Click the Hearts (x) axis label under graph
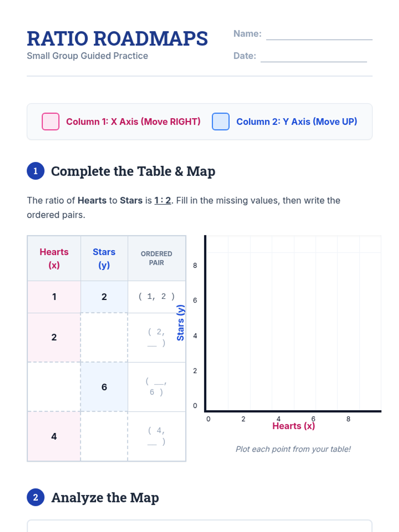399x532 pixels. pos(293,426)
